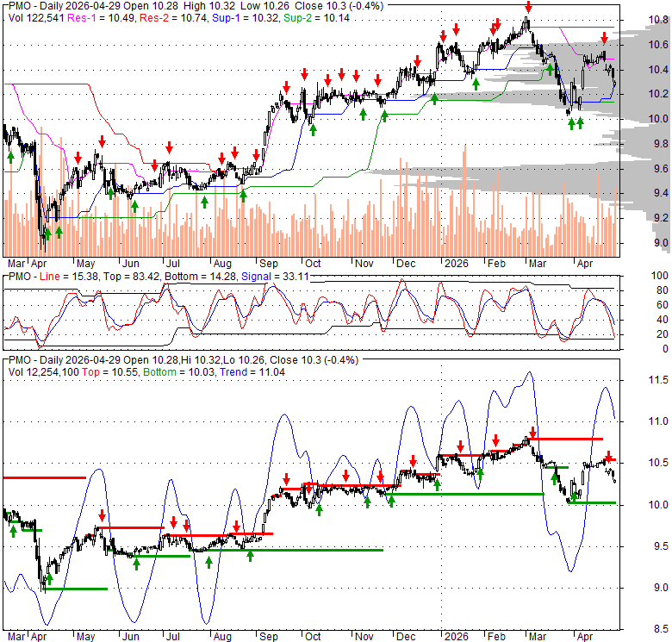672x642 pixels.
Task: Click the 100 level on the oscillator axis
Action: point(660,276)
